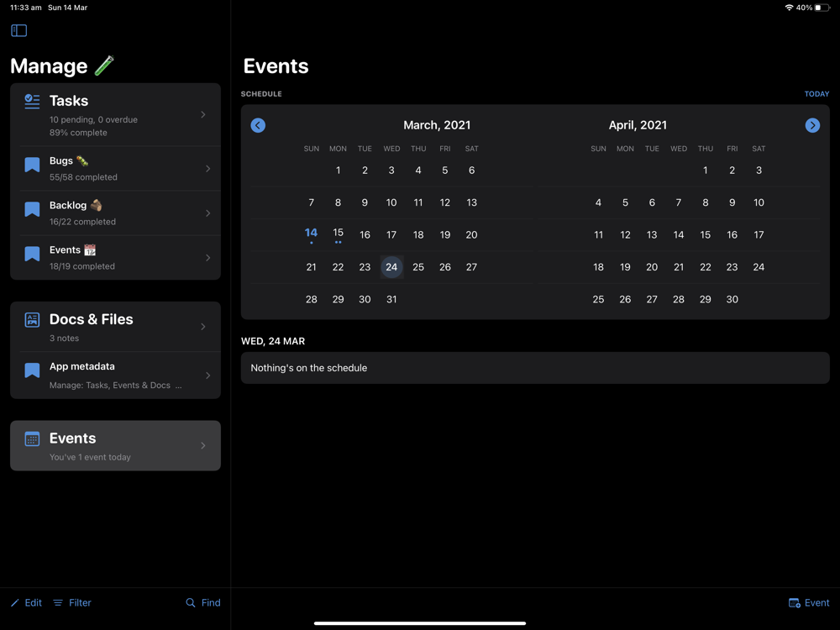The width and height of the screenshot is (840, 630).
Task: Click the Tasks checklist icon
Action: click(32, 102)
